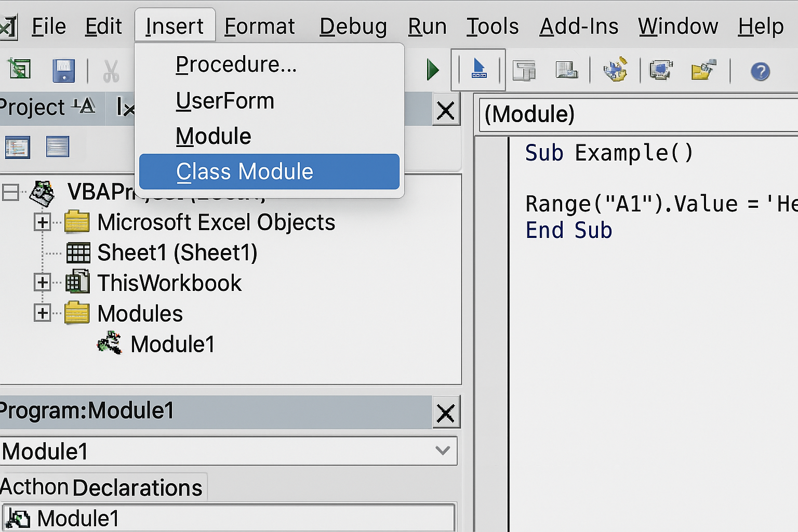Click the ThisWorkbook icon in tree
This screenshot has width=798, height=532.
point(77,282)
